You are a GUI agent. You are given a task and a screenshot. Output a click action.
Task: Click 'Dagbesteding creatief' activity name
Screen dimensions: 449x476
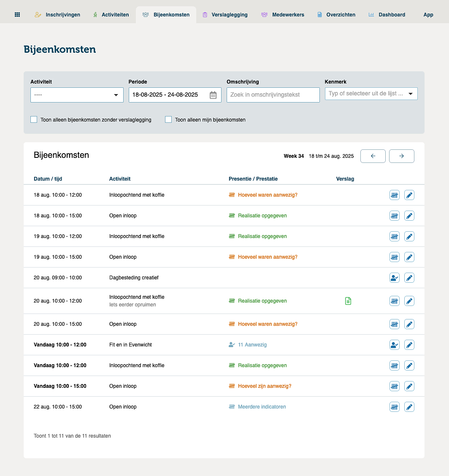pyautogui.click(x=134, y=278)
